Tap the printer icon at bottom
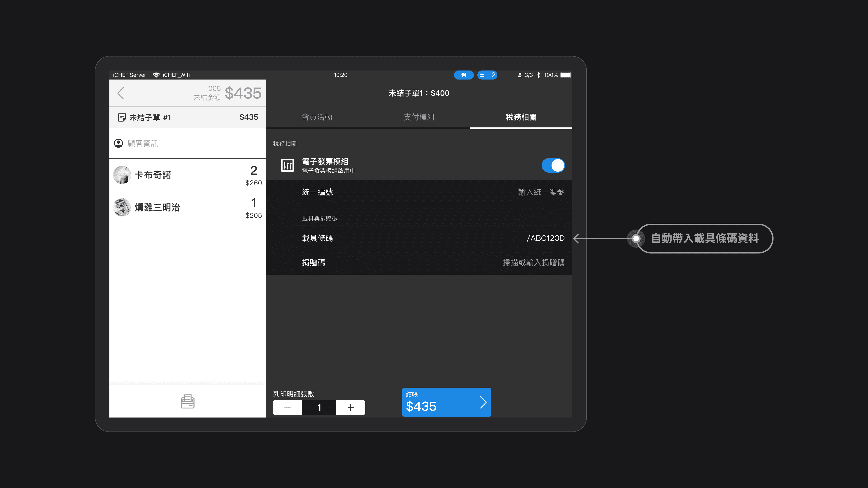This screenshot has height=488, width=868. click(187, 401)
